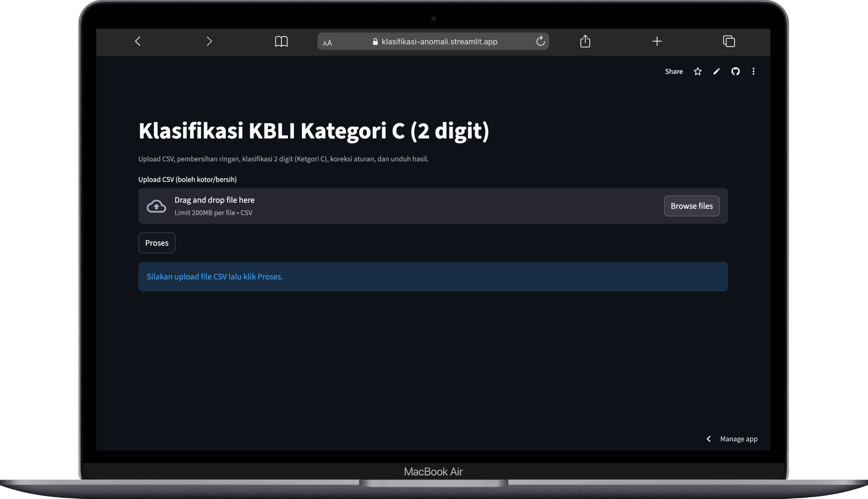Viewport: 868px width, 499px height.
Task: Click the Manage app label
Action: [739, 439]
